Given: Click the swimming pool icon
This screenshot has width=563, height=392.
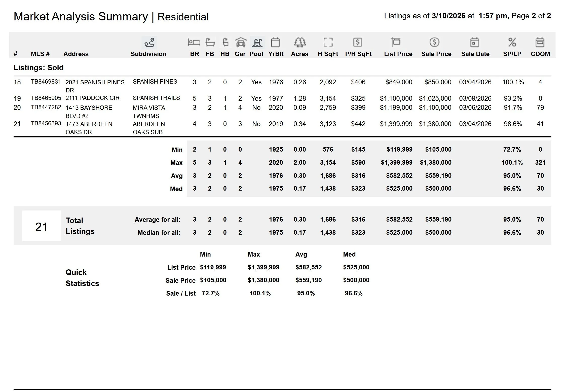Looking at the screenshot, I should click(257, 42).
